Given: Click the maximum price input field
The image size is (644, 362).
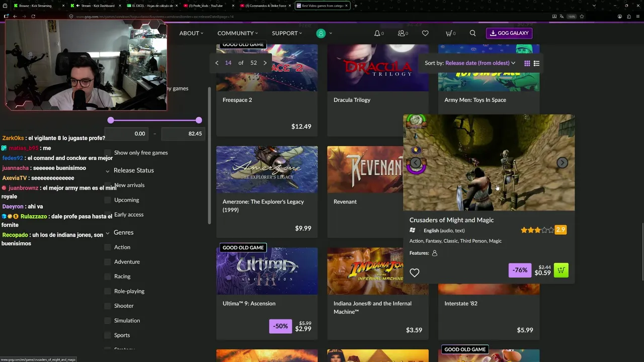Looking at the screenshot, I should pos(182,134).
